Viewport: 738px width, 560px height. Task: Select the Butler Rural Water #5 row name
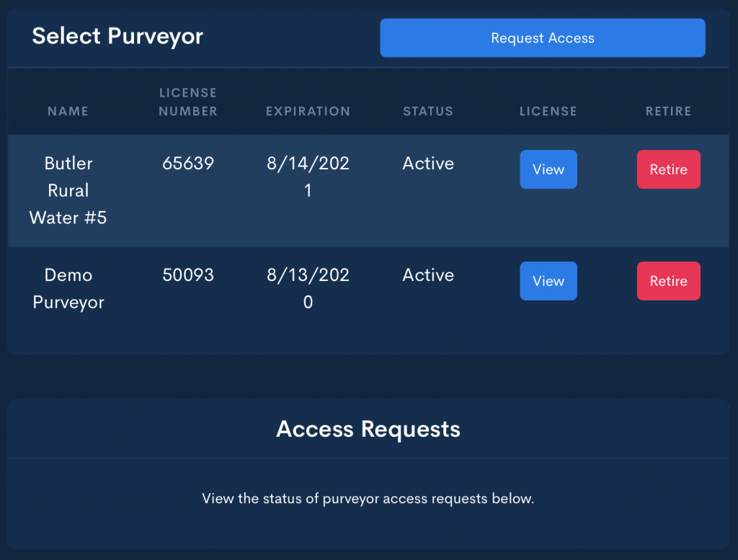coord(68,190)
